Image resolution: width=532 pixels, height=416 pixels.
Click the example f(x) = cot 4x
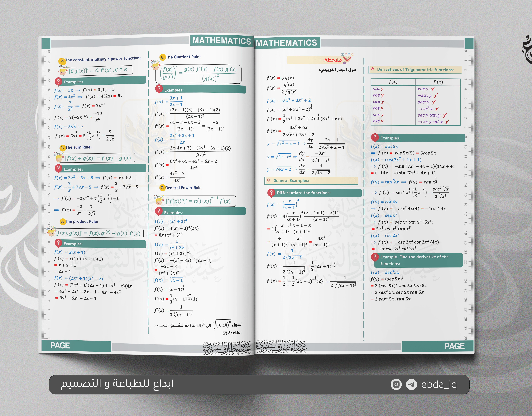pos(384,202)
